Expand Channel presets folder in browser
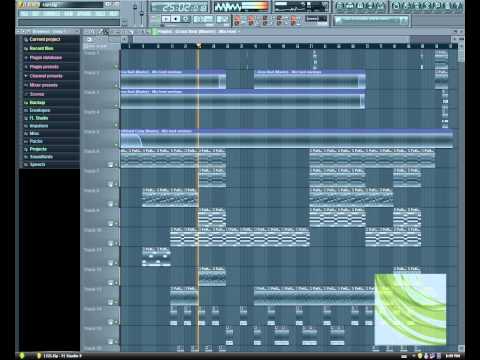The height and width of the screenshot is (360, 480). pos(46,76)
